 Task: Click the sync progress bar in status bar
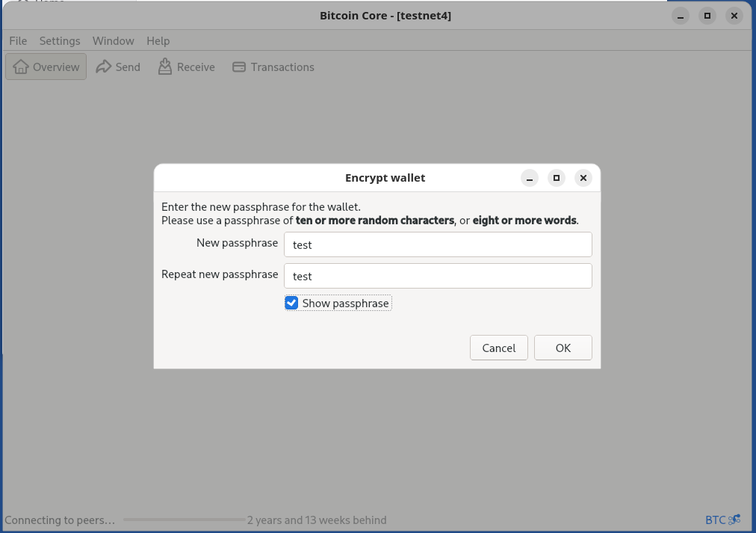185,520
